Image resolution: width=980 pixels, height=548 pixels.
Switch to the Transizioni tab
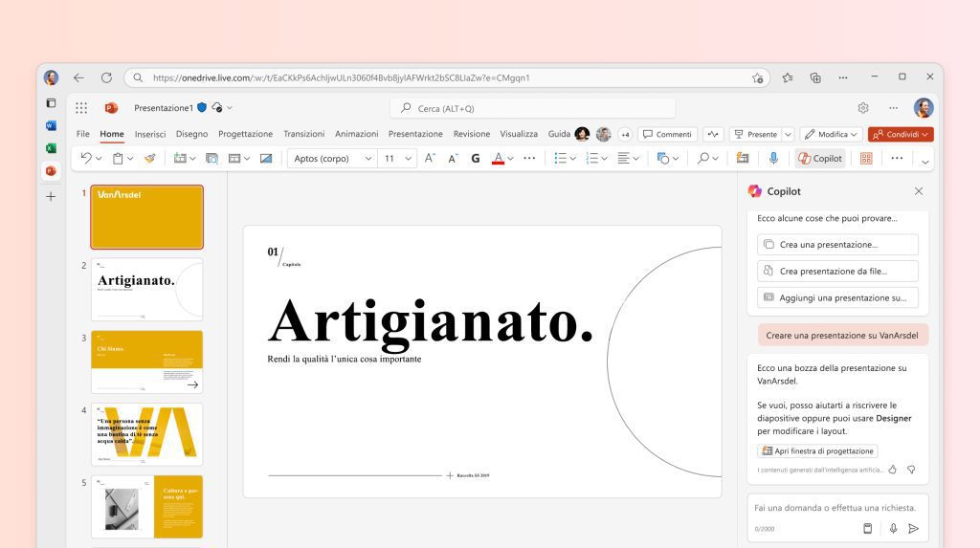point(303,134)
